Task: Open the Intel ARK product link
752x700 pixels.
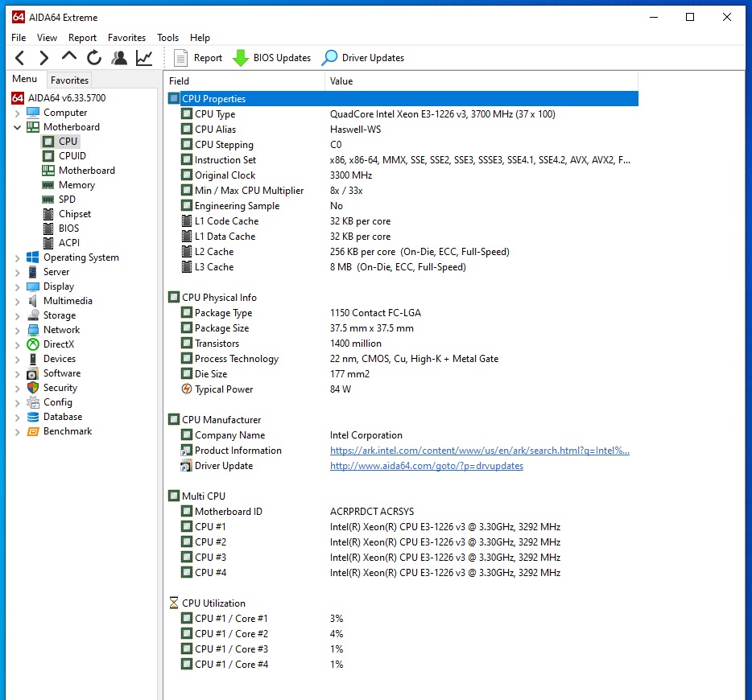Action: point(479,451)
